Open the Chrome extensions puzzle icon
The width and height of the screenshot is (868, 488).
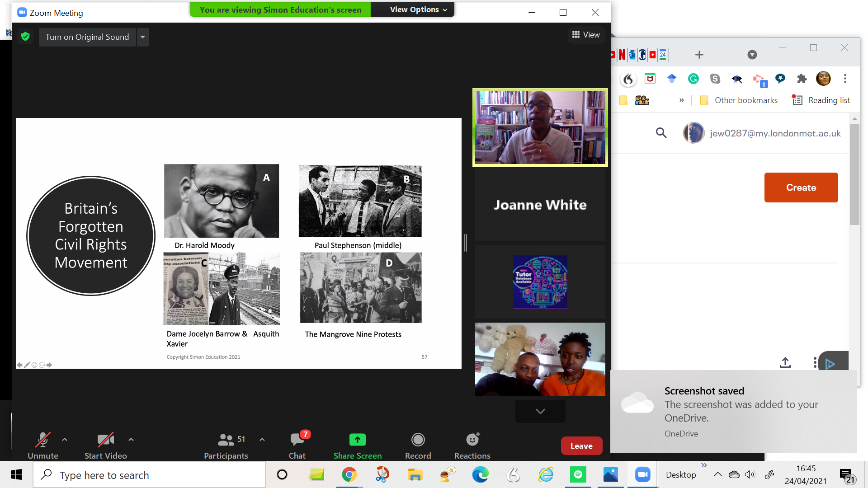pos(802,79)
